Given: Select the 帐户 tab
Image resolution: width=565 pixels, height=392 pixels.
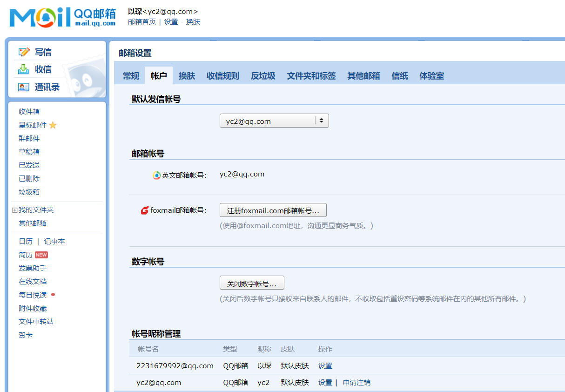Looking at the screenshot, I should [x=159, y=76].
